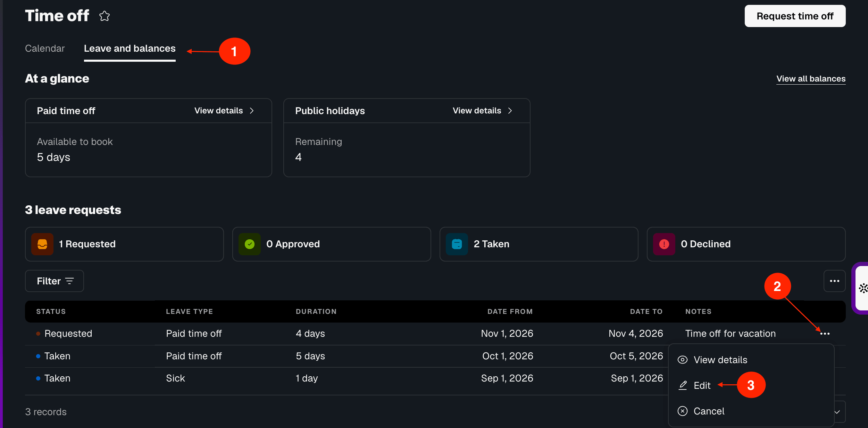Star the Time off page as favorite

[x=105, y=16]
